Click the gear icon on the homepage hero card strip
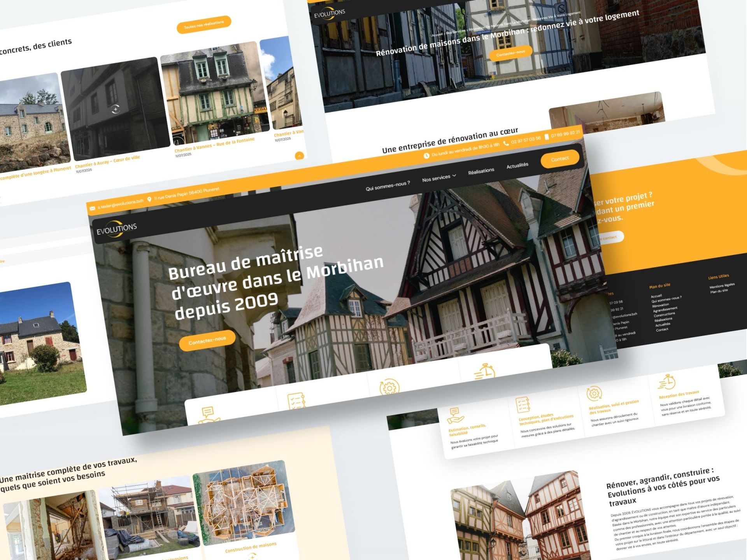The width and height of the screenshot is (747, 560). pyautogui.click(x=389, y=387)
